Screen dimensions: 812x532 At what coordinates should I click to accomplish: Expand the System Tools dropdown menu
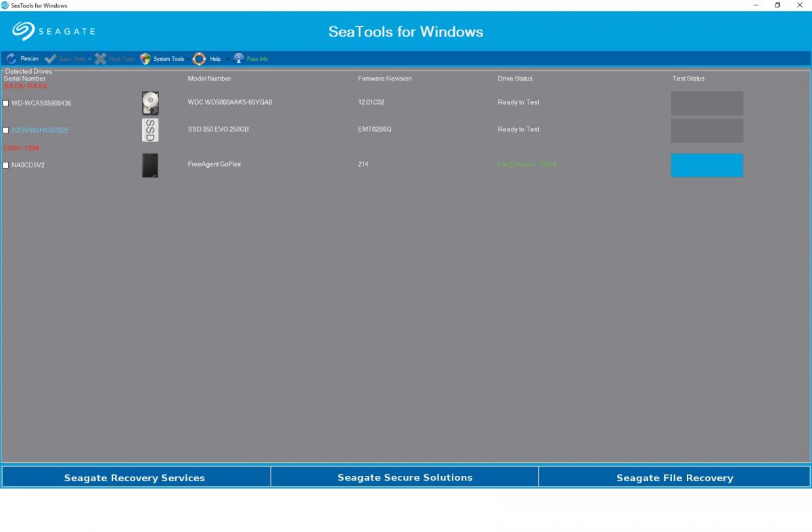pyautogui.click(x=163, y=59)
